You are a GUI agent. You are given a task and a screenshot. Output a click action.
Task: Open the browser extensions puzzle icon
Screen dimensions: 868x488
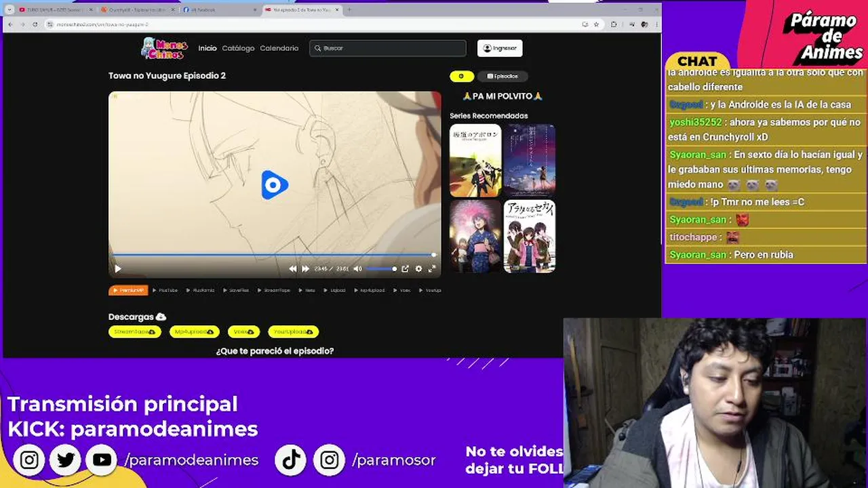coord(614,24)
